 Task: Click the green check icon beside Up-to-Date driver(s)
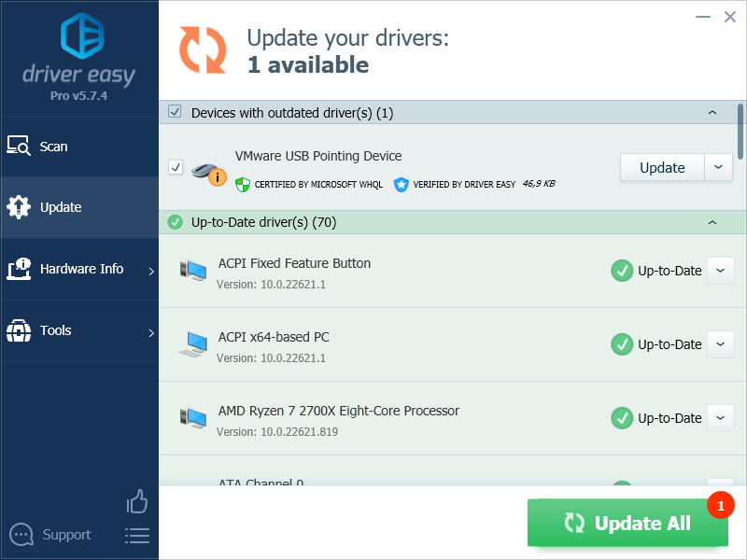click(x=175, y=222)
